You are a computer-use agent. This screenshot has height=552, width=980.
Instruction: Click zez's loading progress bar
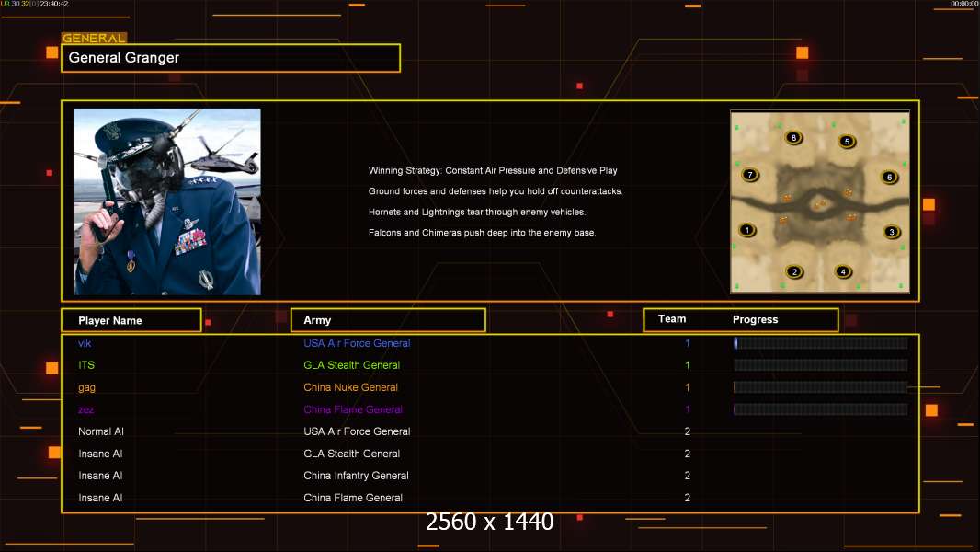pyautogui.click(x=821, y=409)
